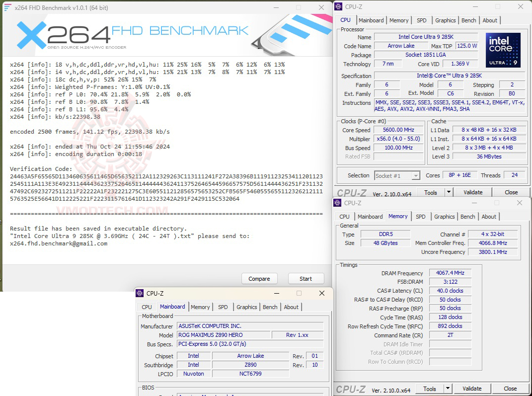532x396 pixels.
Task: Open the Bench tab in top CPU-Z window
Action: pyautogui.click(x=468, y=20)
